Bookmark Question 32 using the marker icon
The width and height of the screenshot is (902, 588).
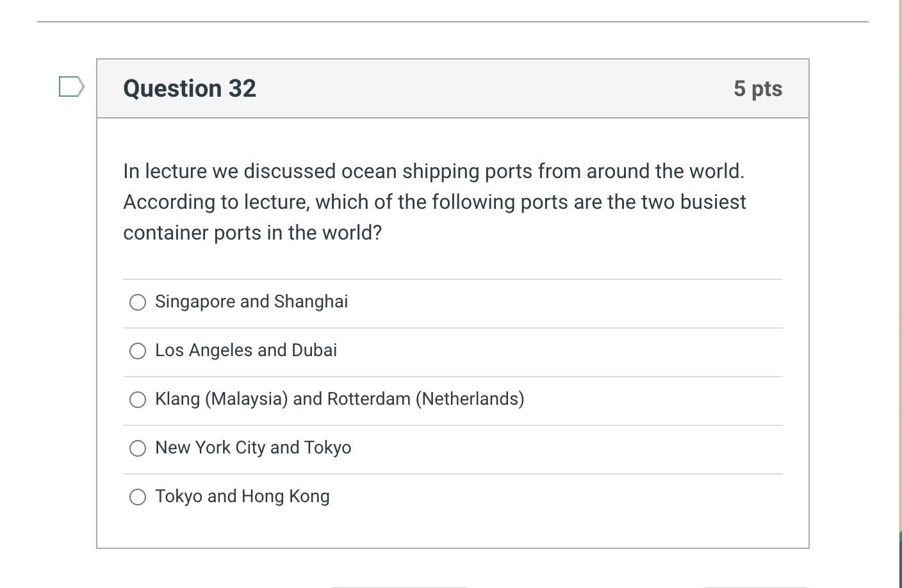point(71,88)
